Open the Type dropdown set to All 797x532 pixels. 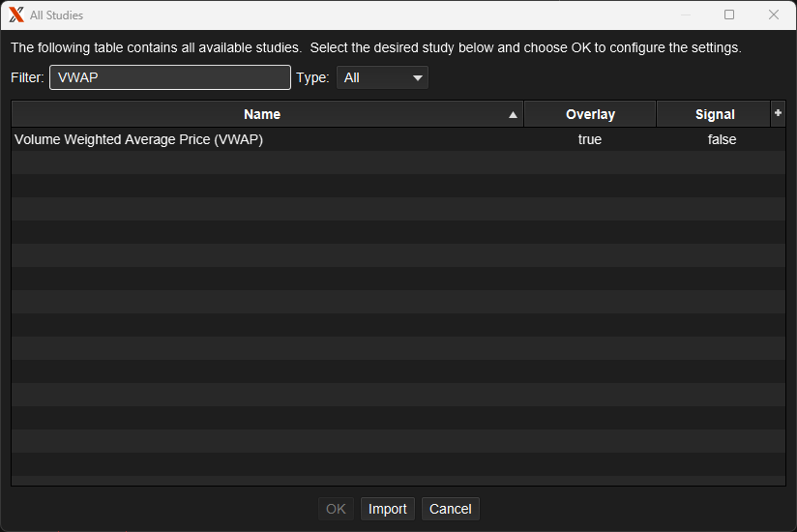coord(382,77)
